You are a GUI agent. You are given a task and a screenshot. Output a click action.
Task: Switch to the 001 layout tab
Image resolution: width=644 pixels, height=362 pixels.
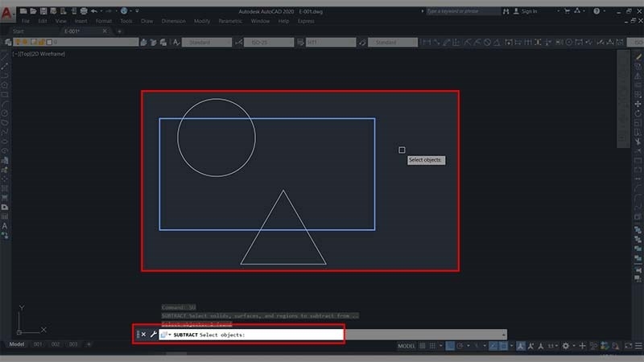(x=38, y=344)
